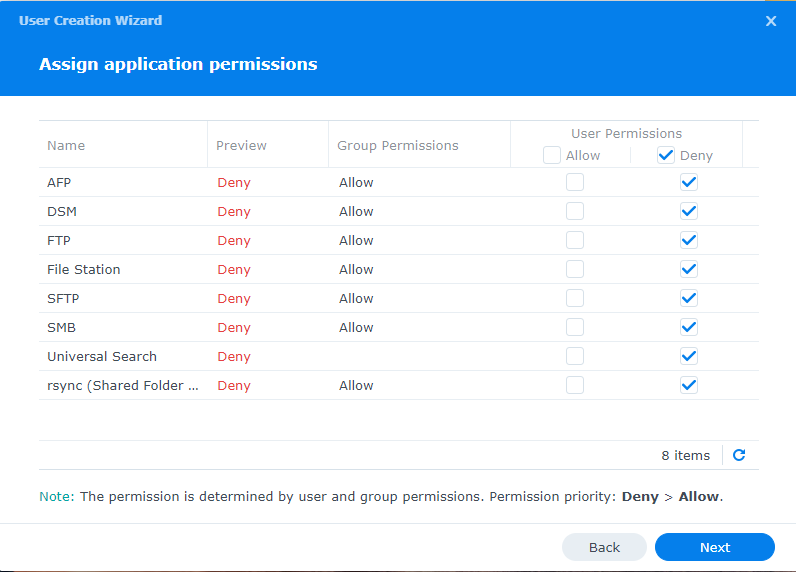Tick Allow checkbox for AFP
Screen dimensions: 796x572
(x=575, y=182)
